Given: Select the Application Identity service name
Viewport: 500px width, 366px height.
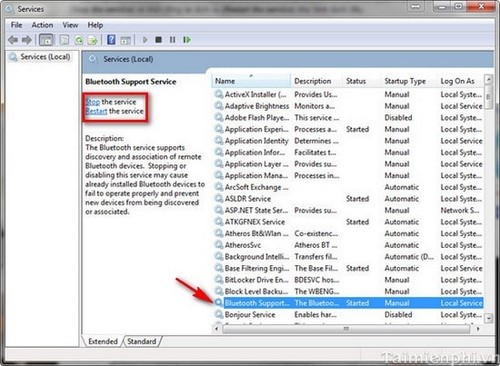Looking at the screenshot, I should point(256,141).
